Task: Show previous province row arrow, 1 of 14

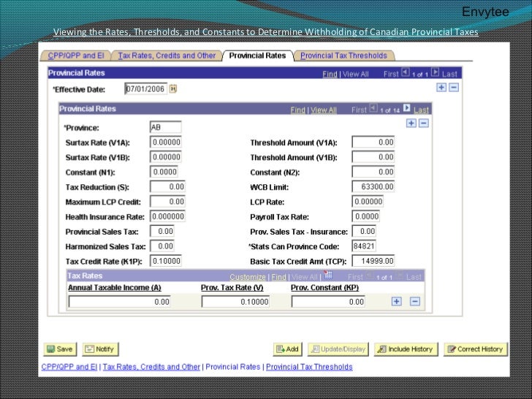Action: click(x=373, y=108)
